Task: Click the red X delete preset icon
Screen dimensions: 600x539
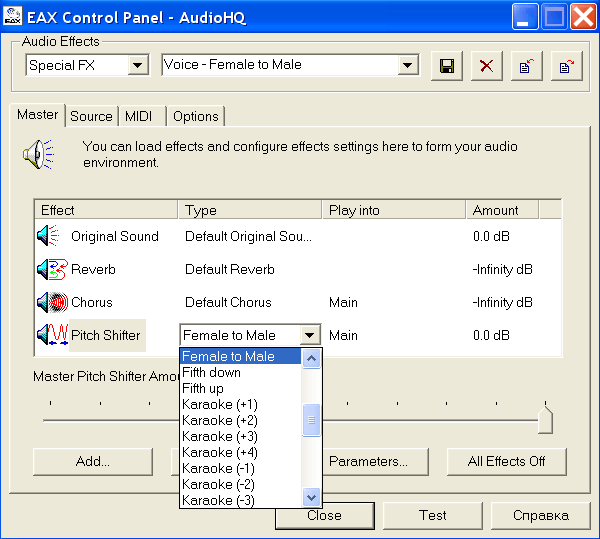Action: click(486, 66)
